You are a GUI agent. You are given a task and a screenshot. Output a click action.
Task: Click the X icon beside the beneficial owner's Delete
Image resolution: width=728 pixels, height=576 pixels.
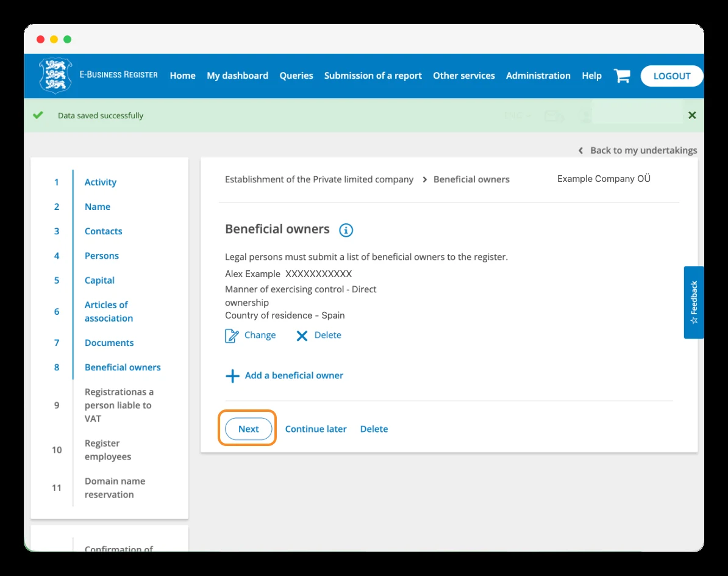pos(302,336)
